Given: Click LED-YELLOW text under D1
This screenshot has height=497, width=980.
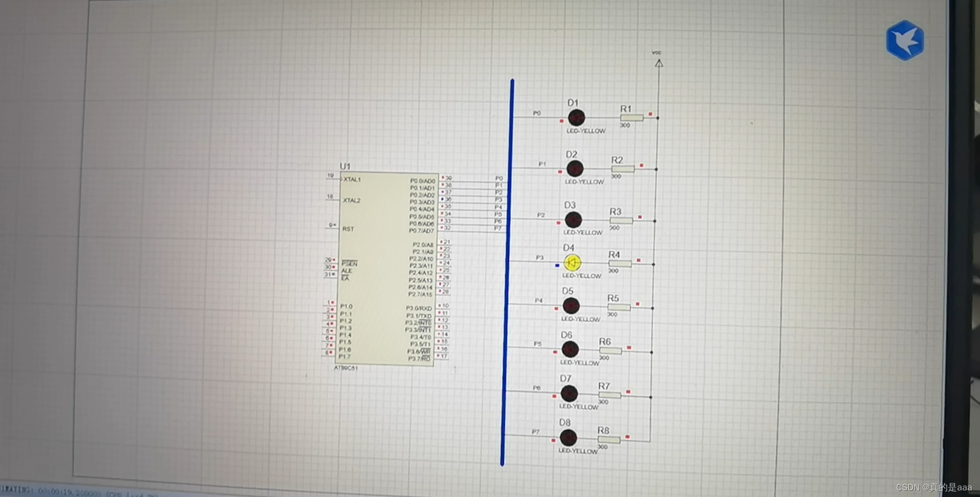Looking at the screenshot, I should pyautogui.click(x=586, y=131).
